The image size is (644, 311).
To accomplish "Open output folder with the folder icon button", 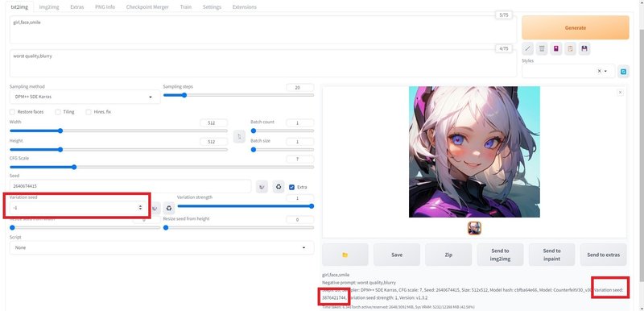I will [x=345, y=255].
